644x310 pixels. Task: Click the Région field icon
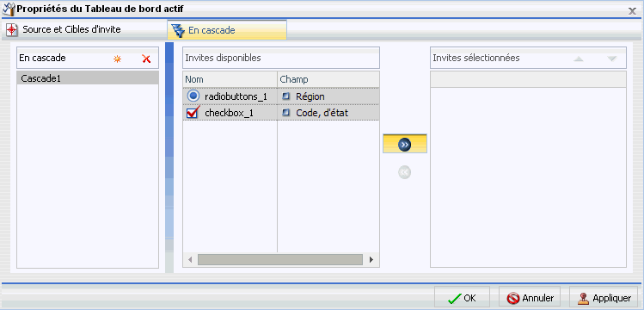click(x=286, y=96)
